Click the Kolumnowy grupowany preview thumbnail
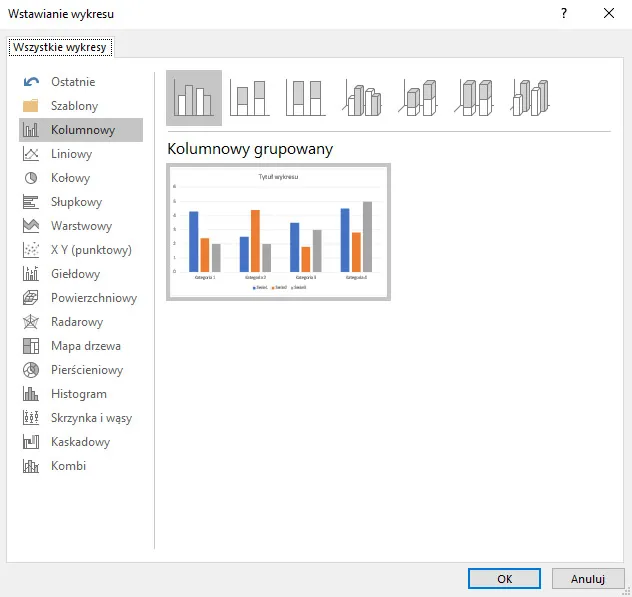The width and height of the screenshot is (632, 597). (278, 232)
